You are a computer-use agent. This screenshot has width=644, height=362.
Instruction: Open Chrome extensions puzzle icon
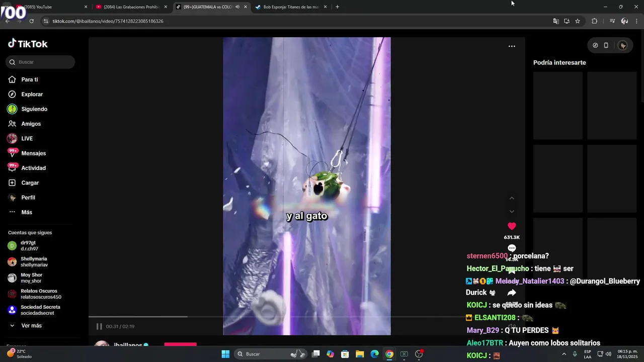594,21
